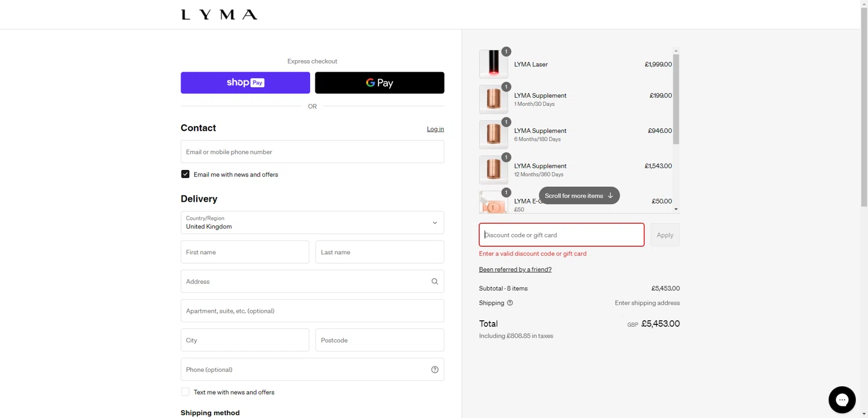Pay with Shop Pay express checkout
This screenshot has width=868, height=418.
245,83
